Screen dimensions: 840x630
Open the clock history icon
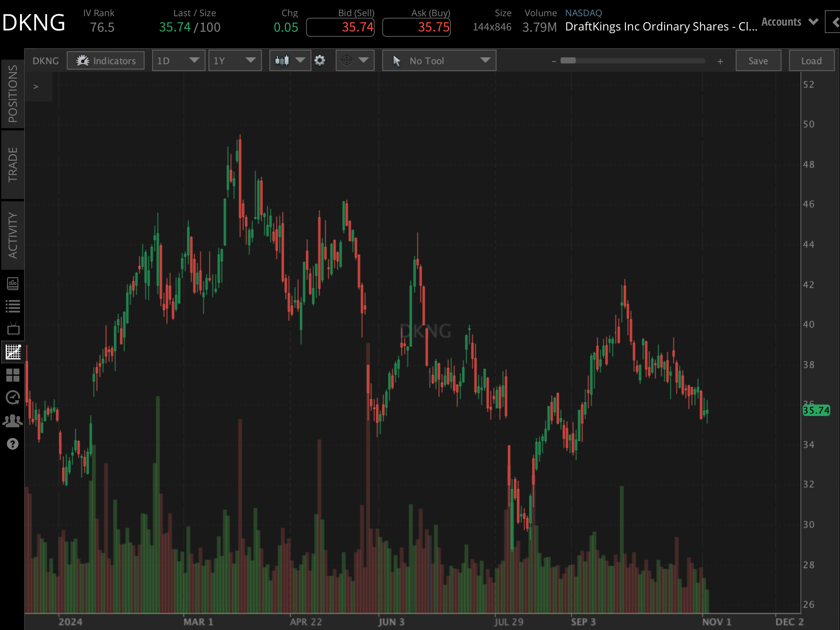(12, 397)
